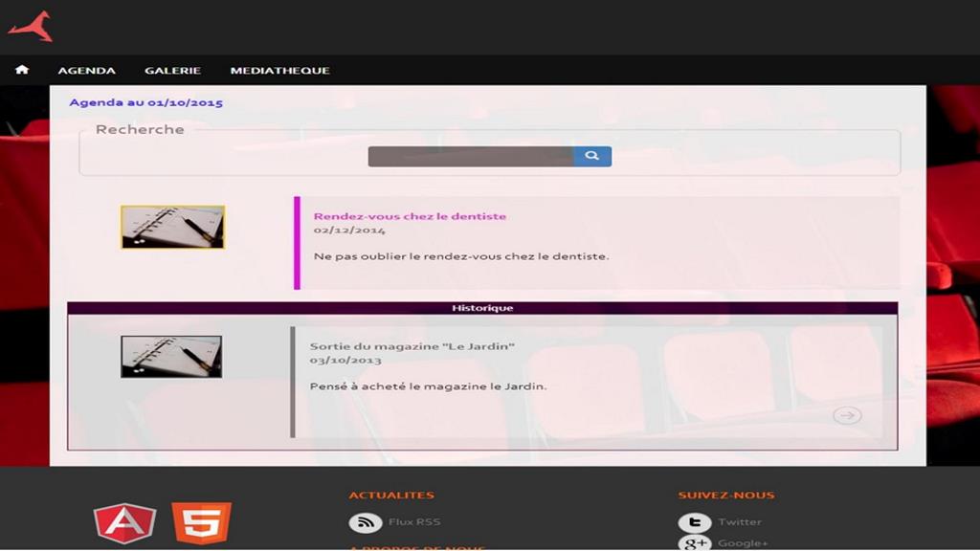Click the Historique section header bar
Viewport: 980px width, 551px height.
pos(482,308)
